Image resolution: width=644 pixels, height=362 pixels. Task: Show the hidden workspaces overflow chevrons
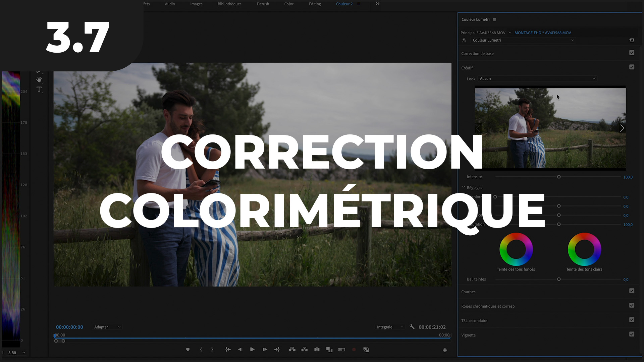(x=377, y=4)
